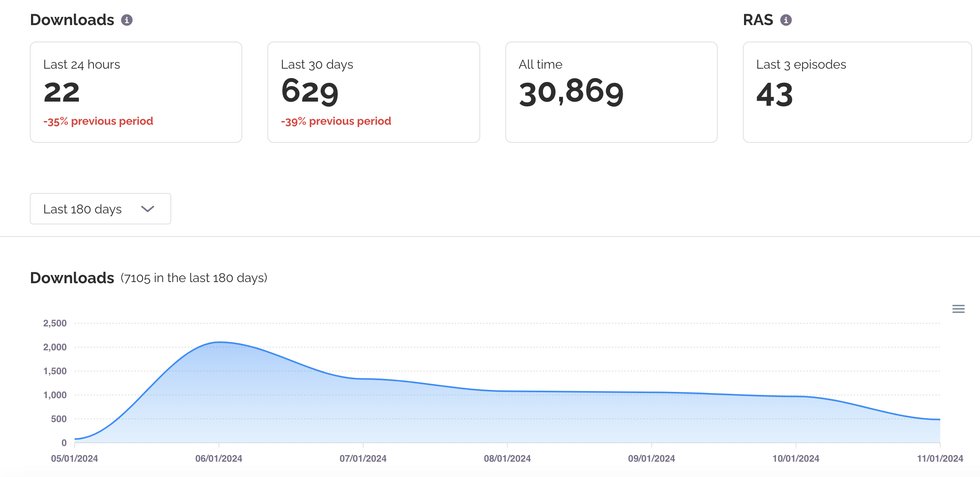
Task: Expand the Last 180 days chevron
Action: point(148,209)
